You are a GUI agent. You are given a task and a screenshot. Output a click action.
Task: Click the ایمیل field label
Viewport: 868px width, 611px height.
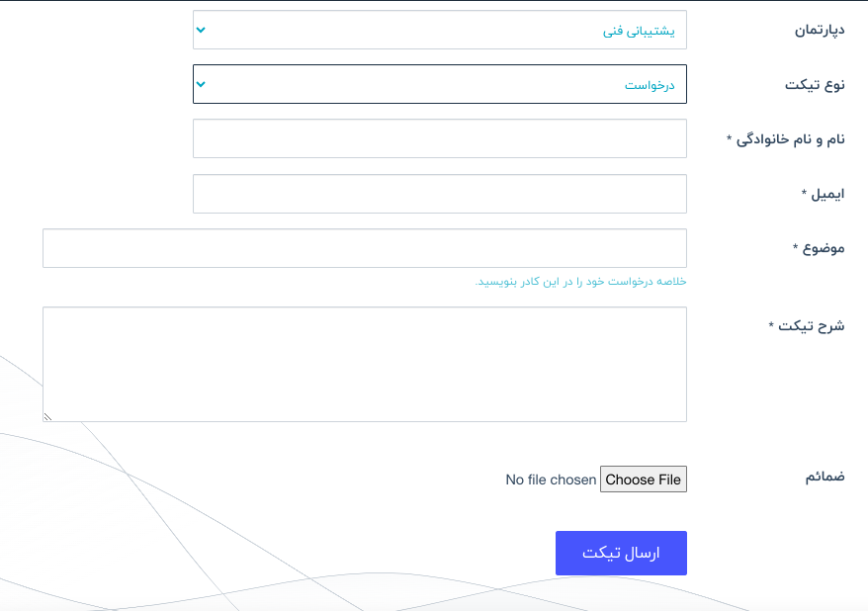(823, 194)
